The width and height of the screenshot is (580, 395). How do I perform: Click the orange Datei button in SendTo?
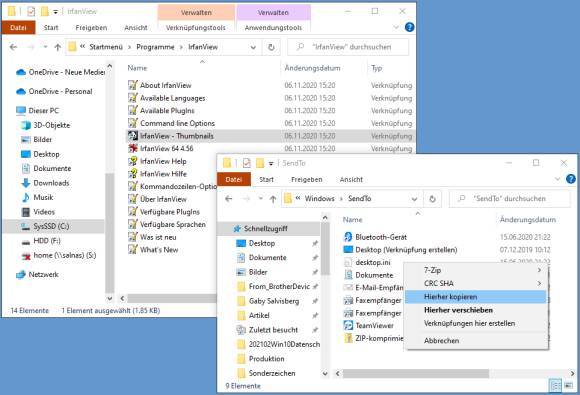click(234, 179)
